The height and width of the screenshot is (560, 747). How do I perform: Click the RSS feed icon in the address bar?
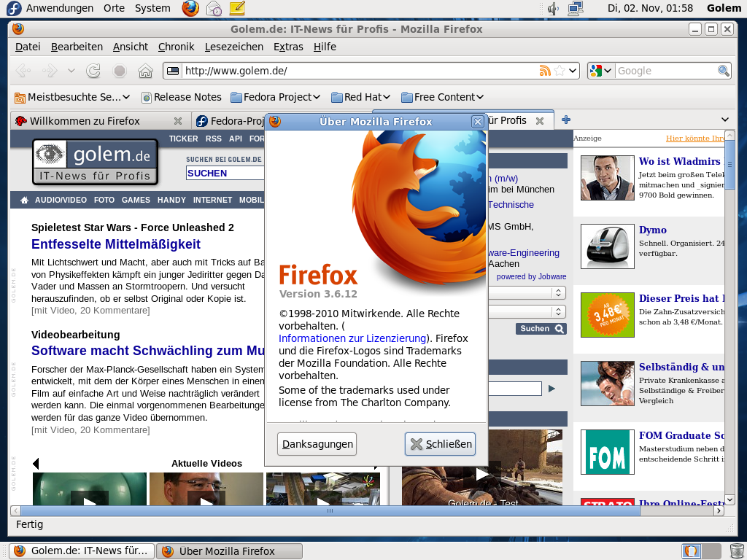pyautogui.click(x=545, y=71)
